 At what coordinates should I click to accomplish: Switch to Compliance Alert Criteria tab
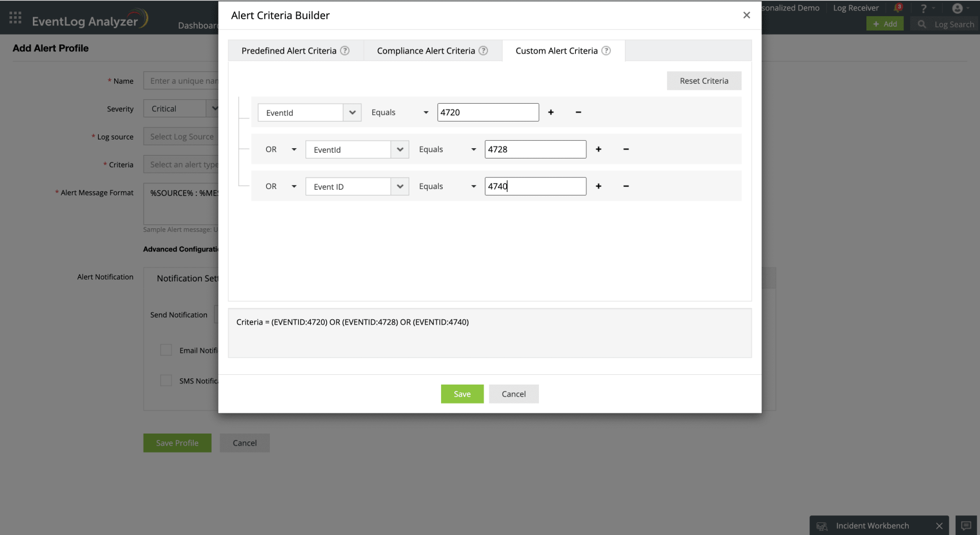(425, 51)
